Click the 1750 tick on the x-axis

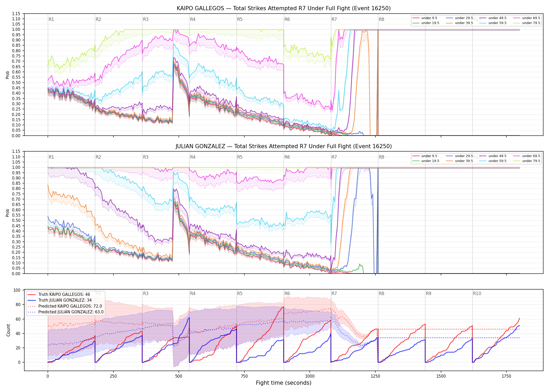click(x=506, y=376)
